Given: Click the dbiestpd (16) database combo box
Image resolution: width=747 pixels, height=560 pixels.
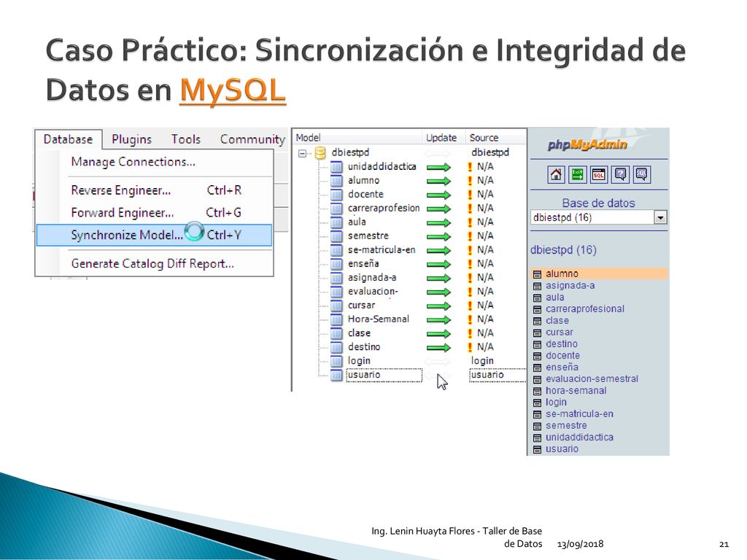Looking at the screenshot, I should pos(598,217).
